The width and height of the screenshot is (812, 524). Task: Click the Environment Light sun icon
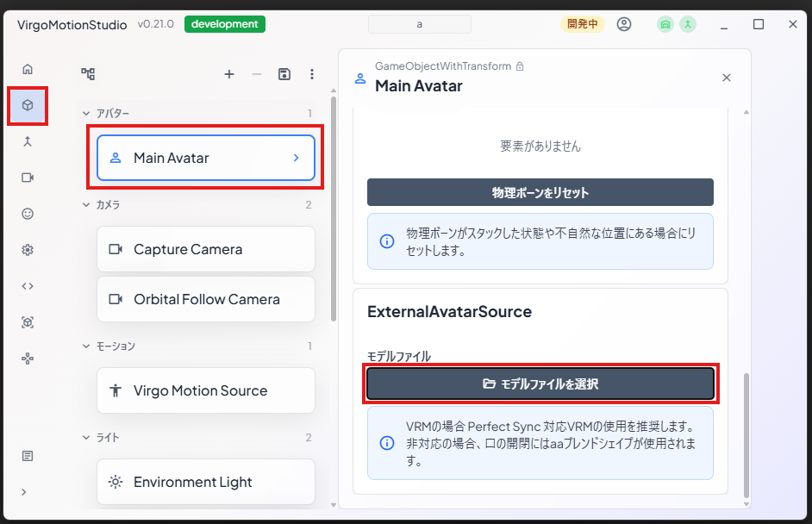pyautogui.click(x=116, y=482)
